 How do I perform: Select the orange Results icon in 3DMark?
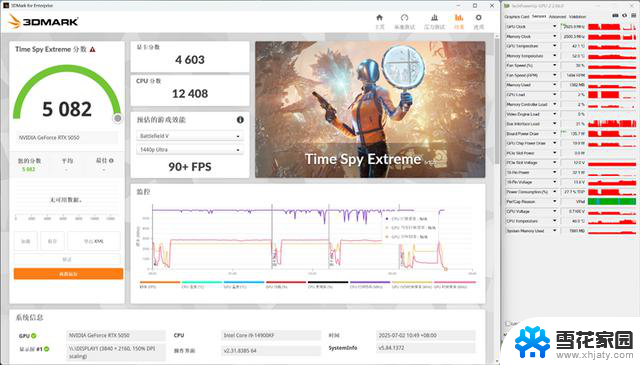pyautogui.click(x=459, y=18)
